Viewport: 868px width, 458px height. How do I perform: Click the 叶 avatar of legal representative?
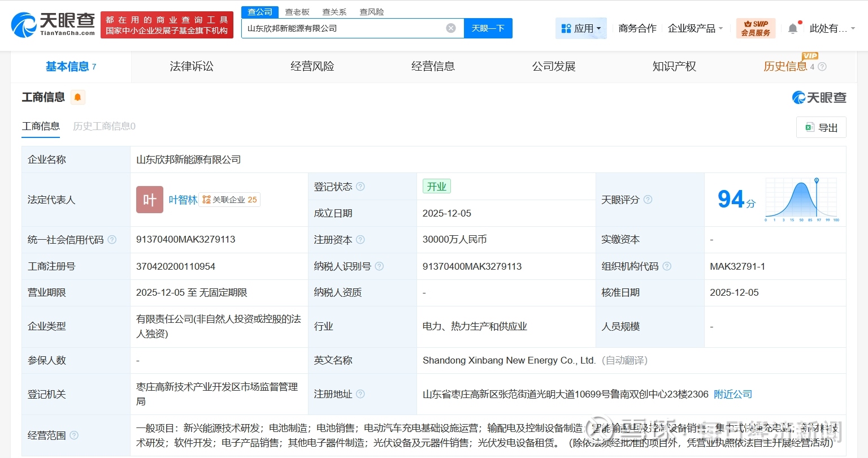pyautogui.click(x=150, y=200)
